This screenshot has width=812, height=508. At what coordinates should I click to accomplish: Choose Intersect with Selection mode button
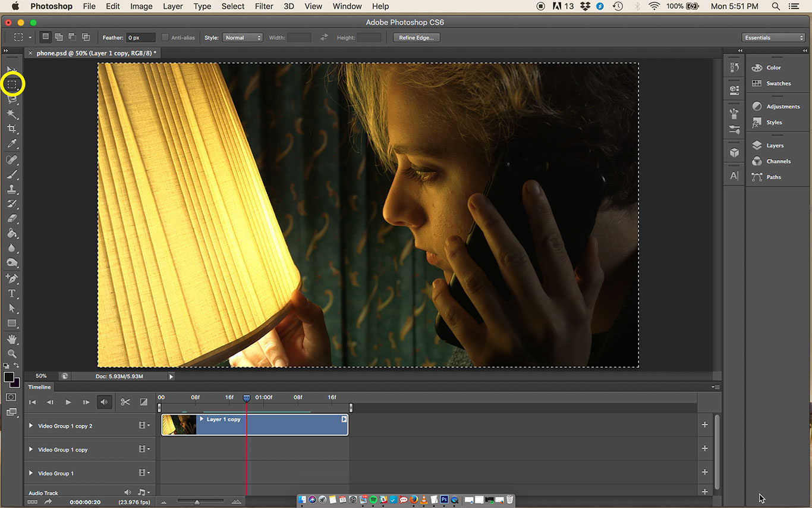coord(86,37)
